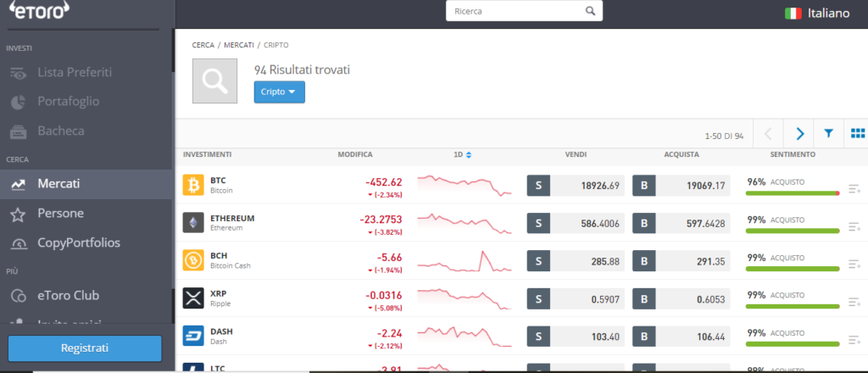Sell DASH at 103.40
Viewport: 868px width, 373px height.
click(x=576, y=337)
